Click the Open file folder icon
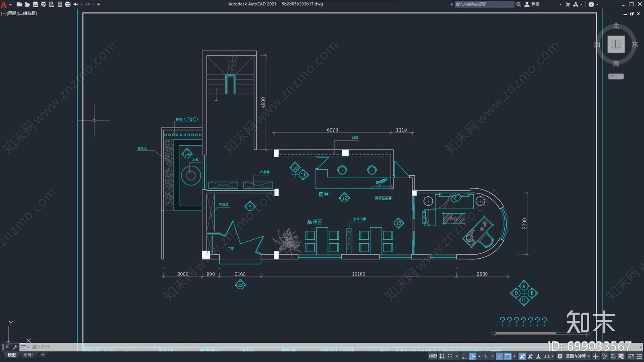 tap(27, 4)
